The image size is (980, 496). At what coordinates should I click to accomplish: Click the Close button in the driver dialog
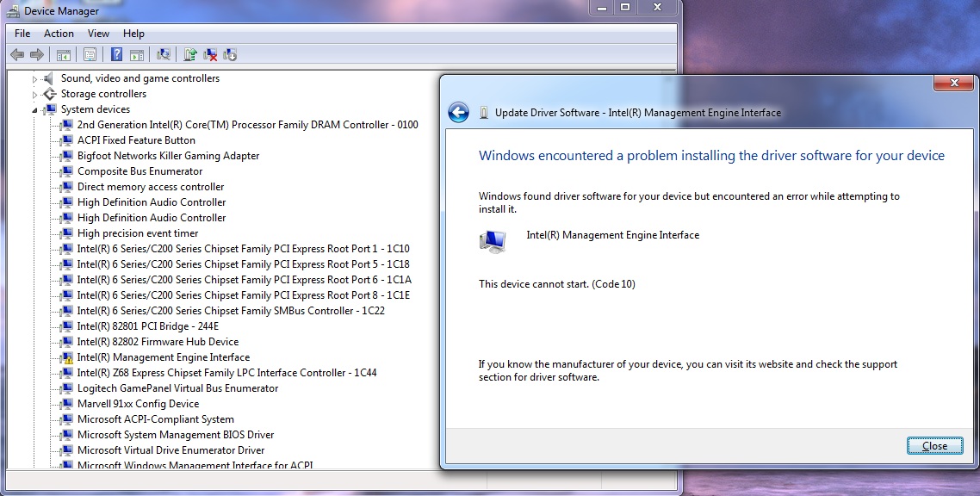[935, 446]
